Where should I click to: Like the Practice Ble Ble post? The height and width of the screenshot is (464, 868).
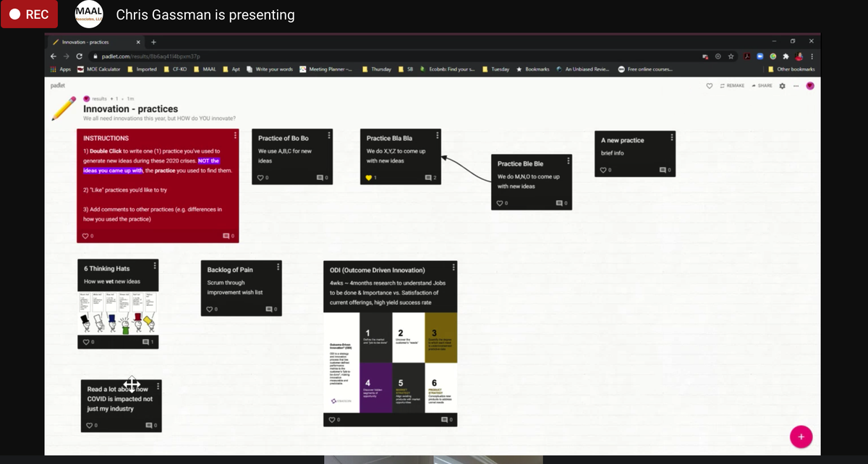tap(501, 204)
